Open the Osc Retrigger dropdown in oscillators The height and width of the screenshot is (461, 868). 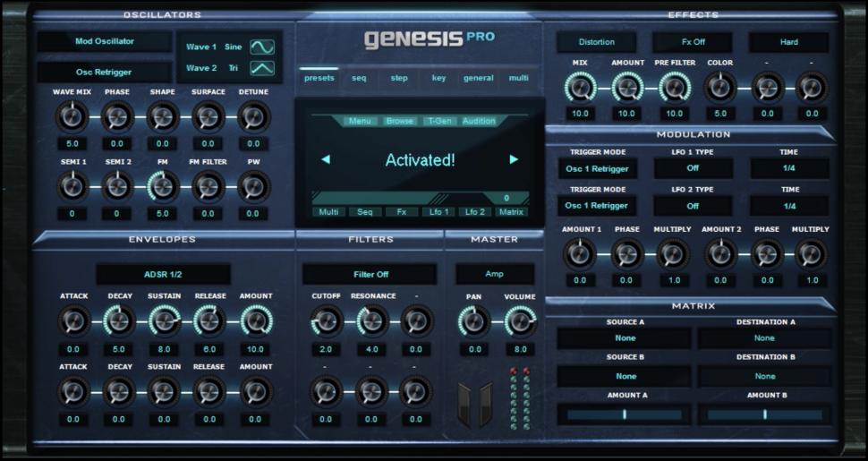click(104, 72)
